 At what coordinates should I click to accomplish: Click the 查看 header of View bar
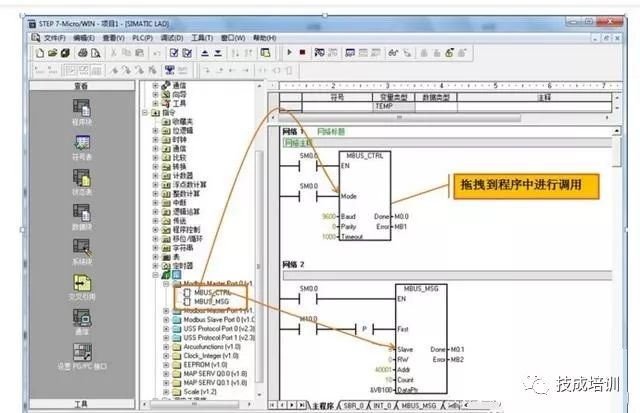click(x=82, y=86)
